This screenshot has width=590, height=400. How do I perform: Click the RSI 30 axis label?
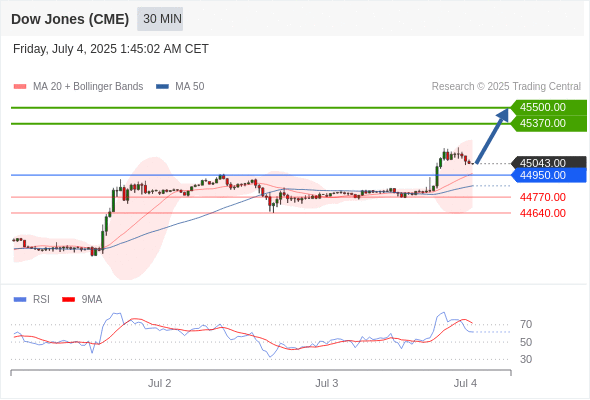point(526,359)
